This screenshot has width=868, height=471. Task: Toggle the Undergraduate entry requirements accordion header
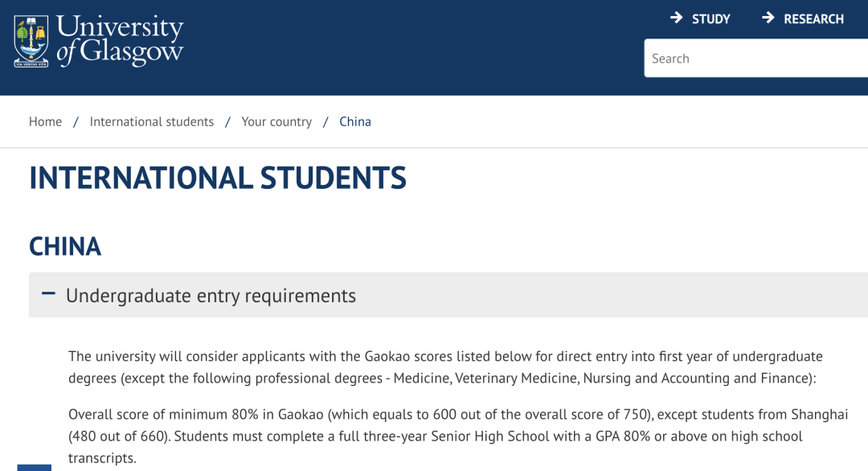(448, 295)
